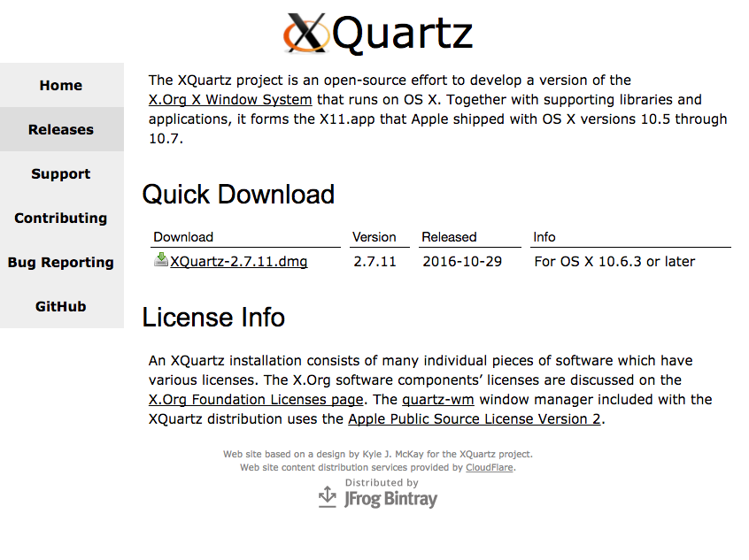Visit the GitHub sidebar link
The image size is (749, 560).
61,307
